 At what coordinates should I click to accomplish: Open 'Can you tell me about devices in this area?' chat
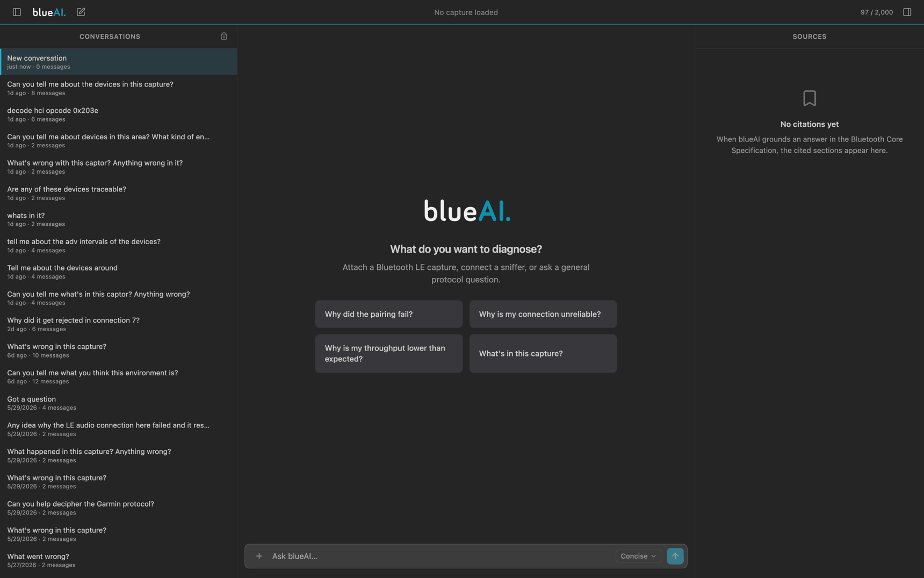(x=119, y=141)
